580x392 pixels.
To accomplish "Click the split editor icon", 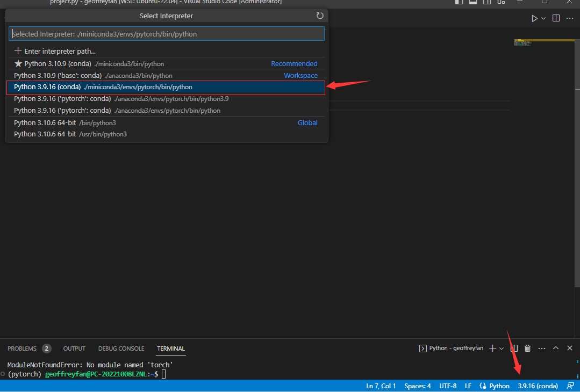I will click(556, 18).
